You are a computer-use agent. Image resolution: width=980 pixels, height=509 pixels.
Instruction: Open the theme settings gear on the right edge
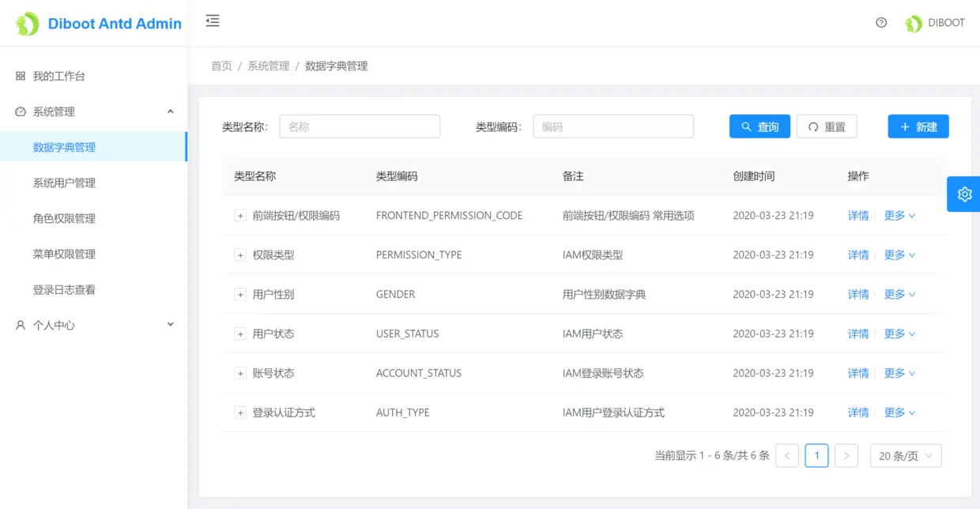tap(963, 194)
